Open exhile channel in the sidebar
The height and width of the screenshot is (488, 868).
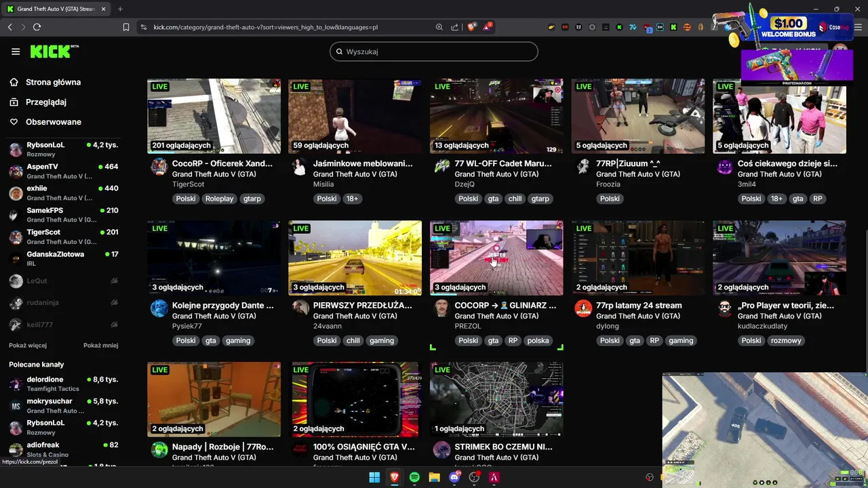(x=63, y=192)
